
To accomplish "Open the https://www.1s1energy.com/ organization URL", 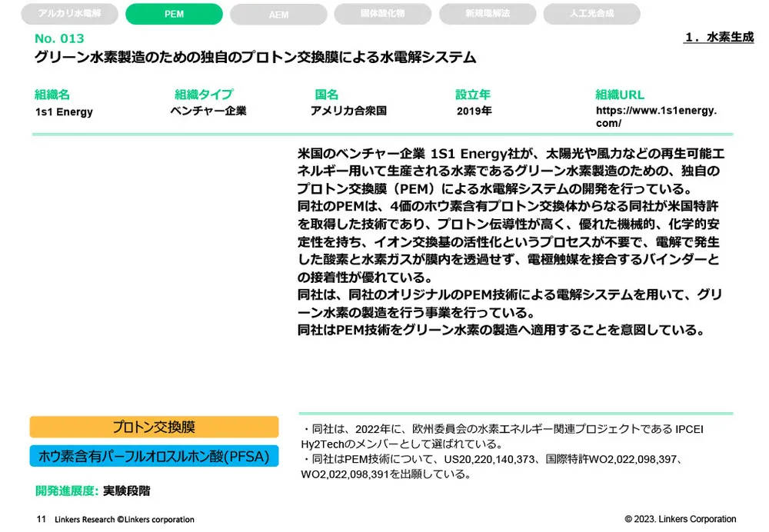I will [656, 117].
